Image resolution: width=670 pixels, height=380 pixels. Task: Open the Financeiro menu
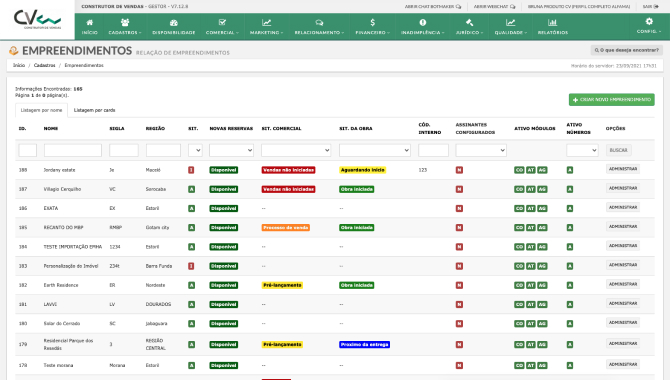[x=372, y=27]
